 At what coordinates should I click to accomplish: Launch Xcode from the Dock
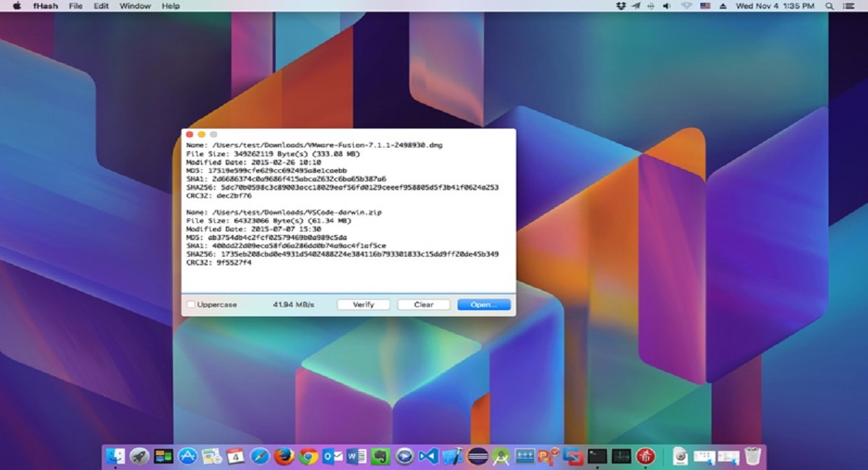coord(453,456)
